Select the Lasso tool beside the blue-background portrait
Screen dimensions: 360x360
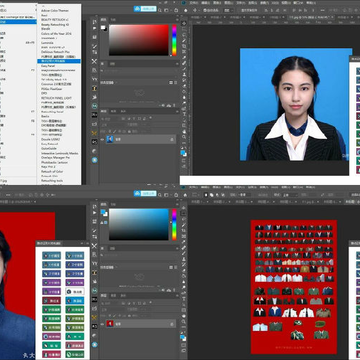pyautogui.click(x=184, y=34)
